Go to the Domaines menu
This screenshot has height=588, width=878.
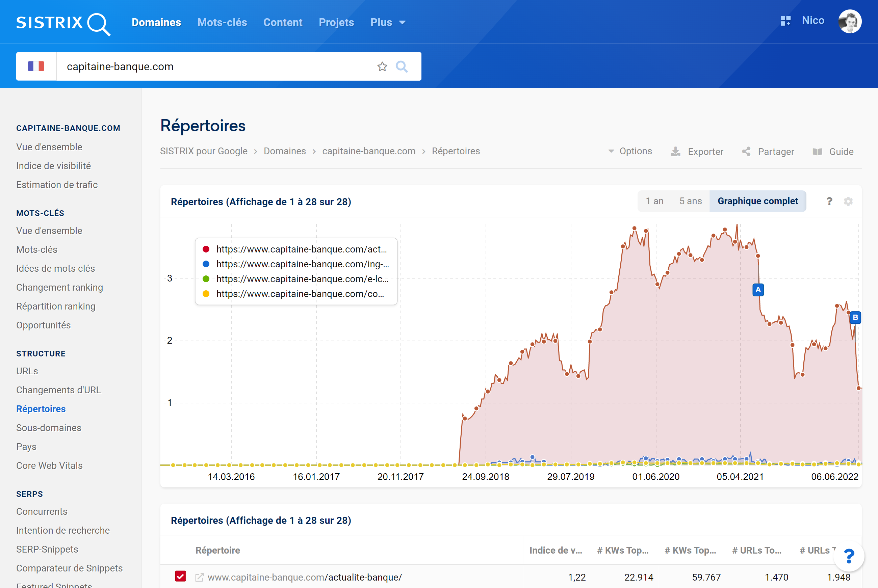(156, 23)
